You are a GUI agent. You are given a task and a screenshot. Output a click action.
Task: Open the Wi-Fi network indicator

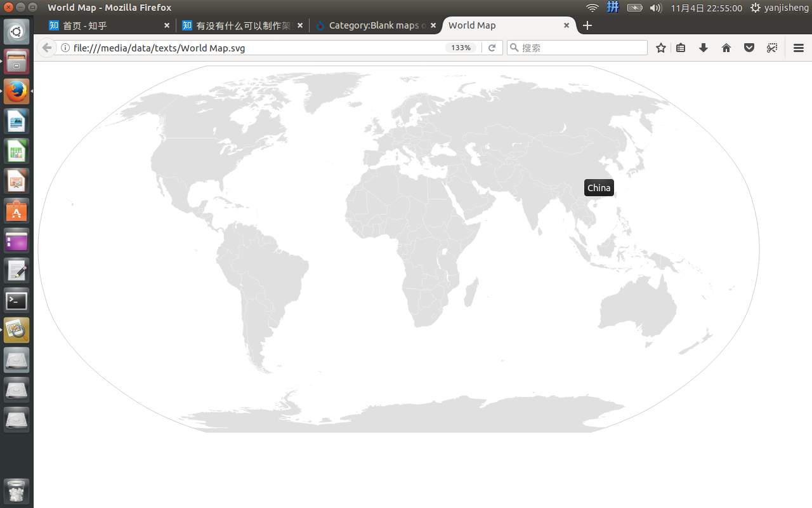pyautogui.click(x=593, y=8)
